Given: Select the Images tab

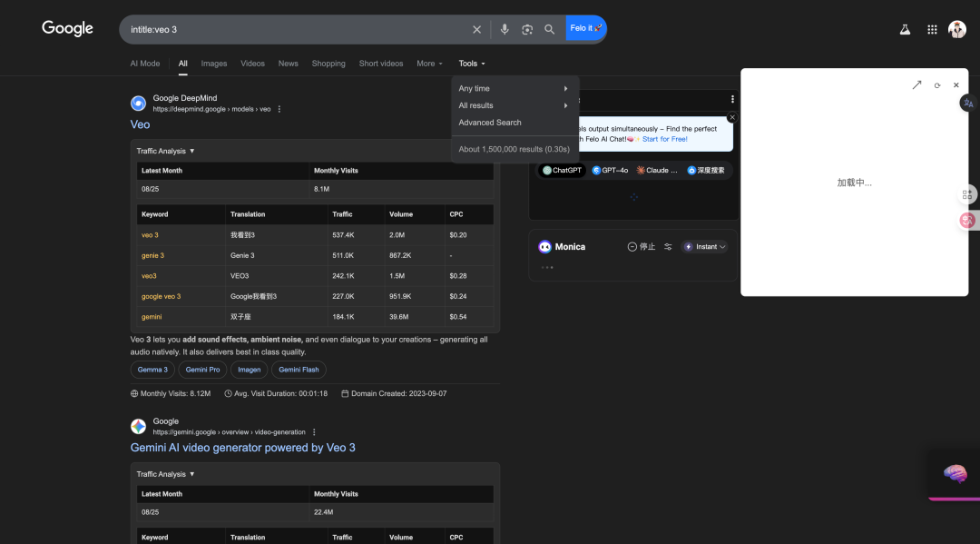Looking at the screenshot, I should pos(214,64).
